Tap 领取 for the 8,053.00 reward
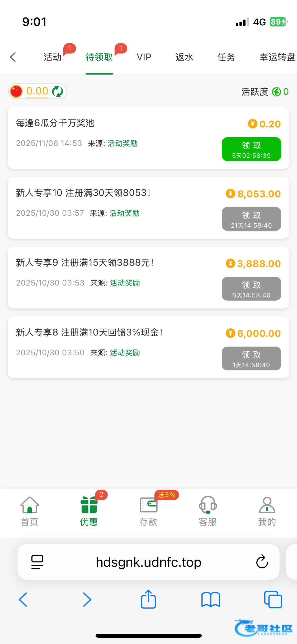 [x=251, y=219]
